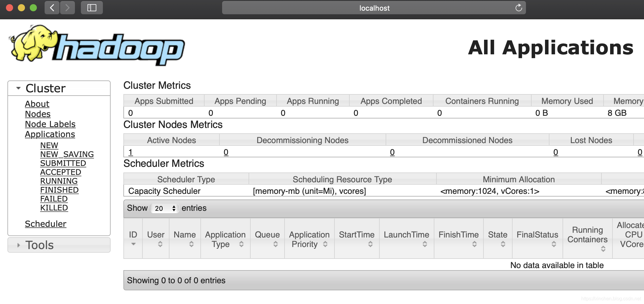
Task: Expand the Tools section
Action: pos(18,245)
